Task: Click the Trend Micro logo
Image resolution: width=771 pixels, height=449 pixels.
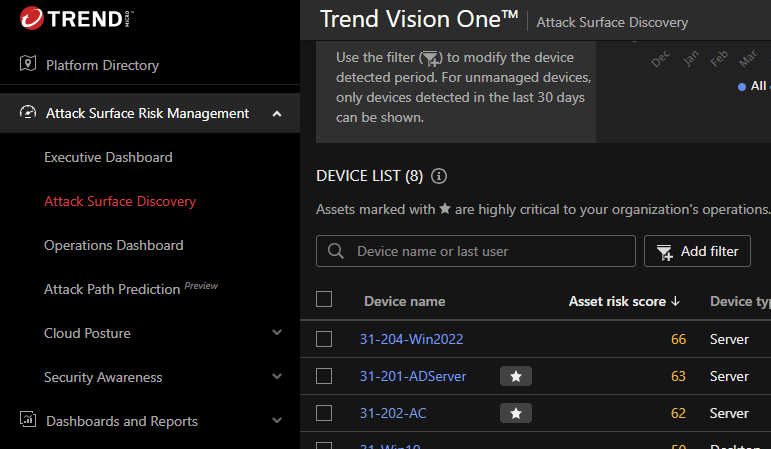Action: [x=68, y=18]
